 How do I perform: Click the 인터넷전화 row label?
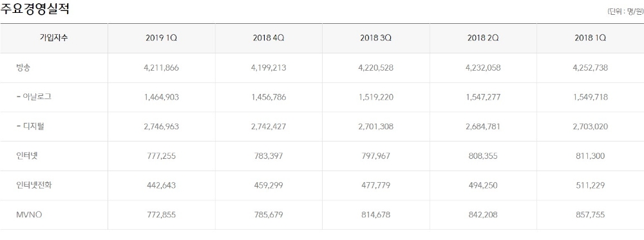click(34, 185)
